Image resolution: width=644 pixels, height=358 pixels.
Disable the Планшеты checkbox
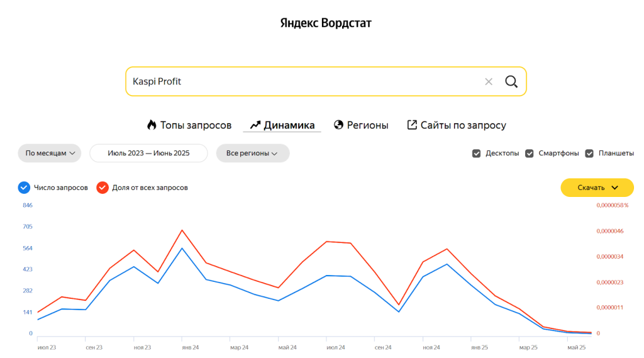point(589,154)
